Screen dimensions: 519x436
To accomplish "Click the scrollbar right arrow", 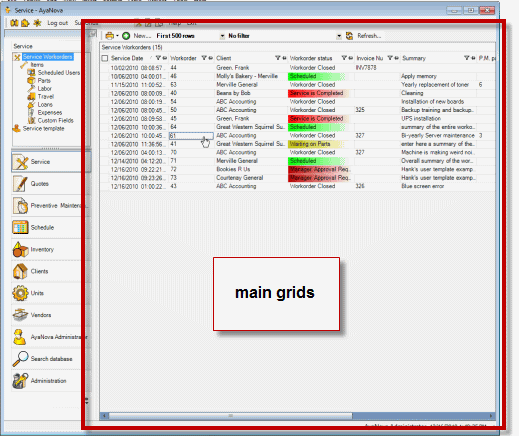I will (x=491, y=416).
